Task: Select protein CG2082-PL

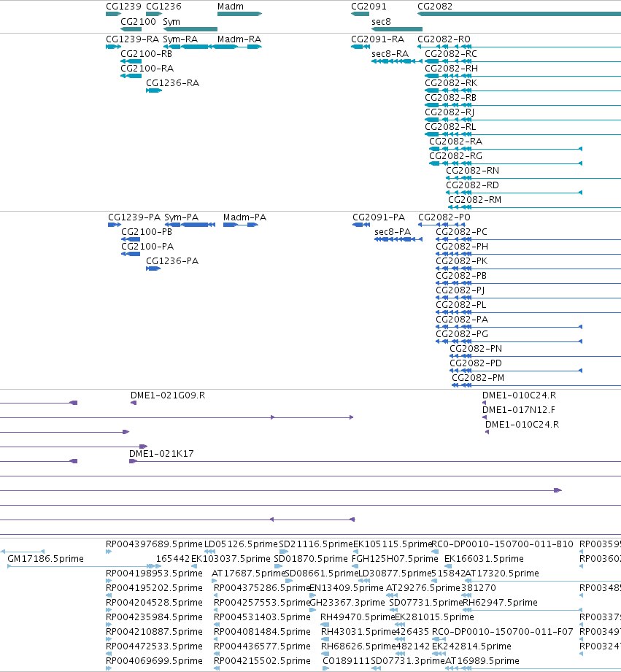Action: [x=461, y=305]
